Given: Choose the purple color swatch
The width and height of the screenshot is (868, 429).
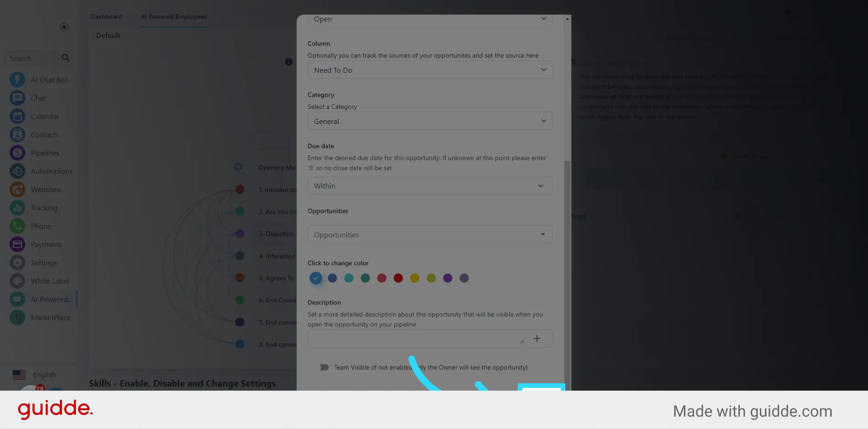Looking at the screenshot, I should (448, 278).
